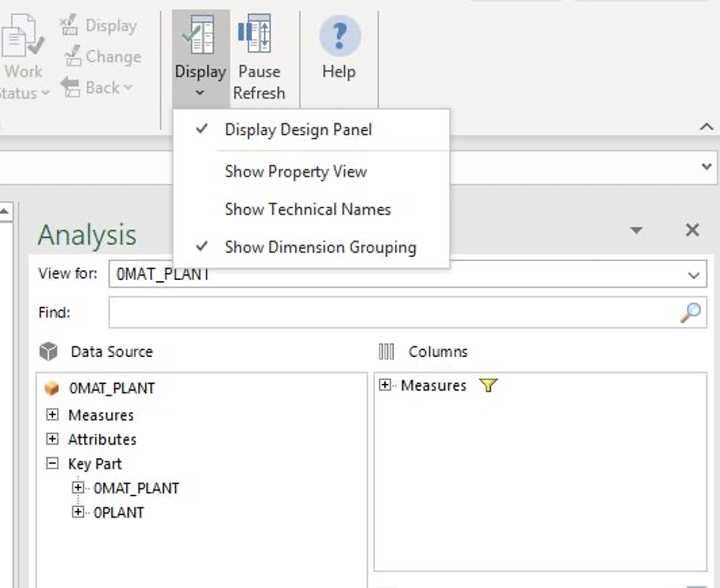Close the Analysis design panel
The height and width of the screenshot is (588, 720).
pyautogui.click(x=692, y=230)
